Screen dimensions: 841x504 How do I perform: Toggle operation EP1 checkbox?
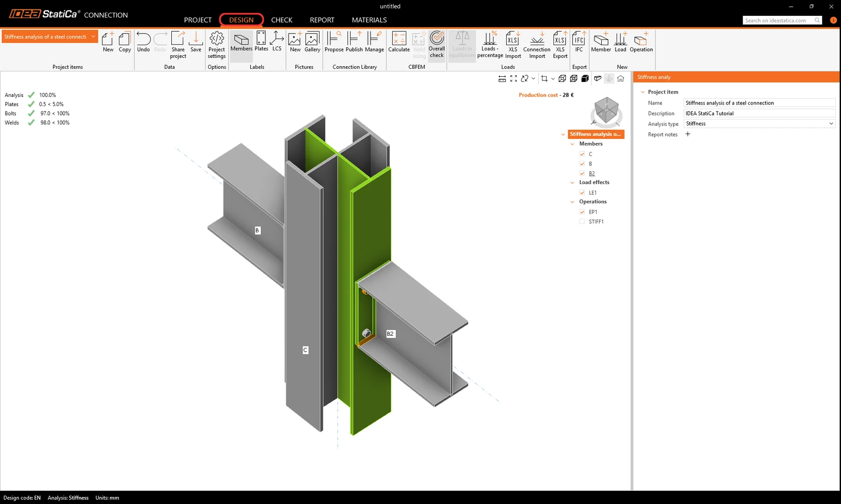pos(582,212)
